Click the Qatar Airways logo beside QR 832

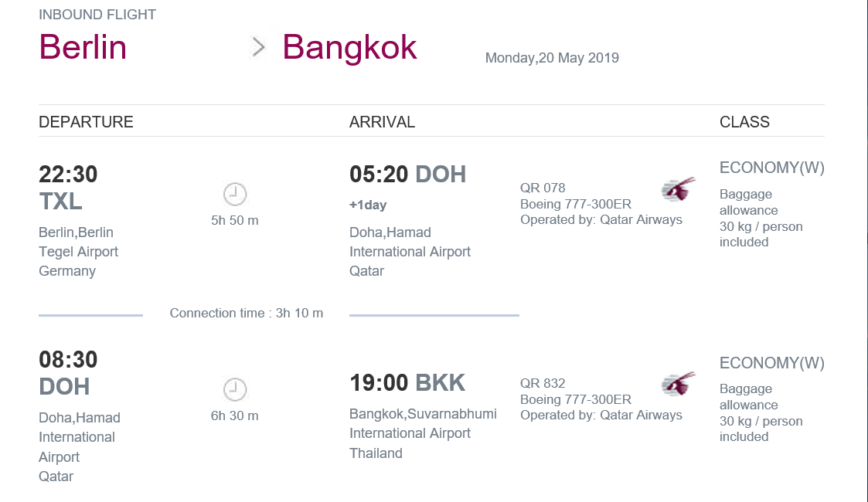click(x=678, y=384)
